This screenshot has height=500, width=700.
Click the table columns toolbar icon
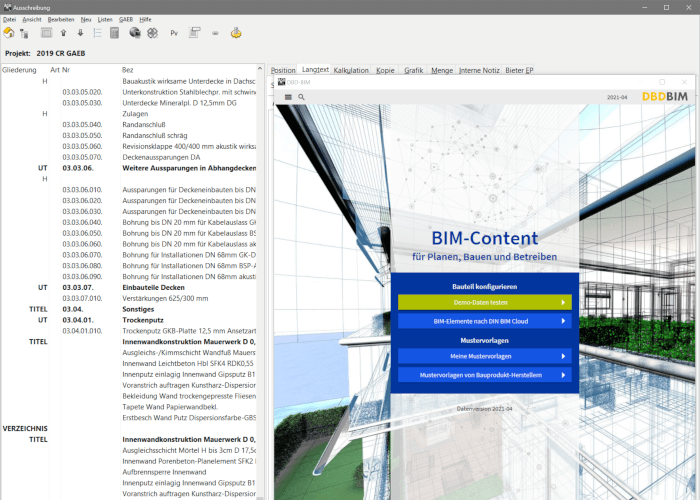click(46, 33)
